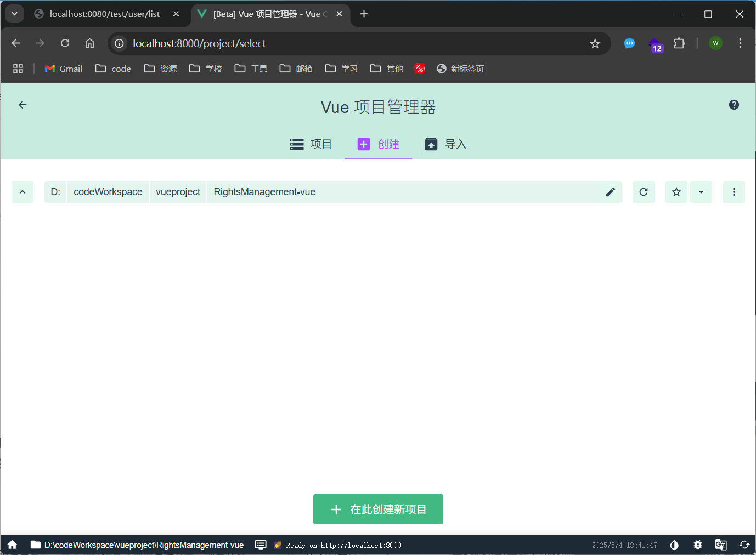This screenshot has width=756, height=555.
Task: Favorite the current folder with star
Action: 676,192
